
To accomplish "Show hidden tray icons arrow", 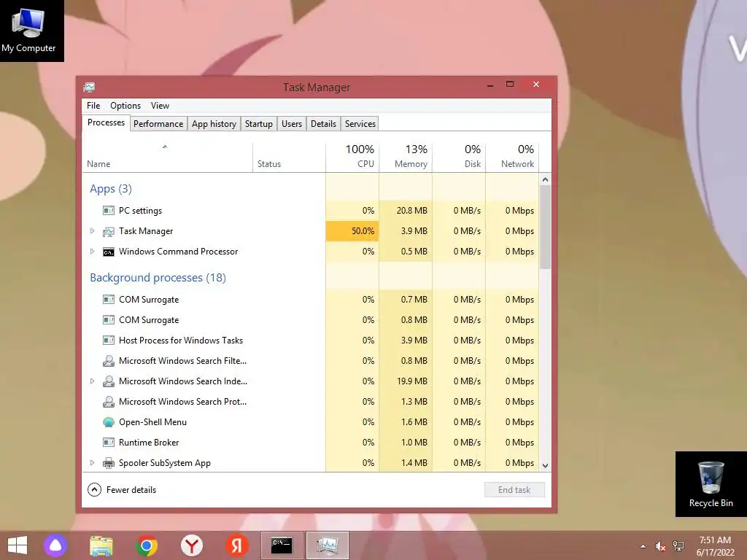I will pos(643,546).
